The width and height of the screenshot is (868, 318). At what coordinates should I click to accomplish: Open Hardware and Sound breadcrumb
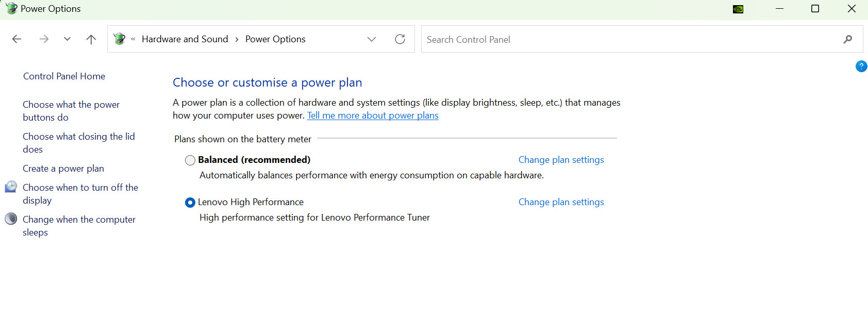[x=185, y=39]
